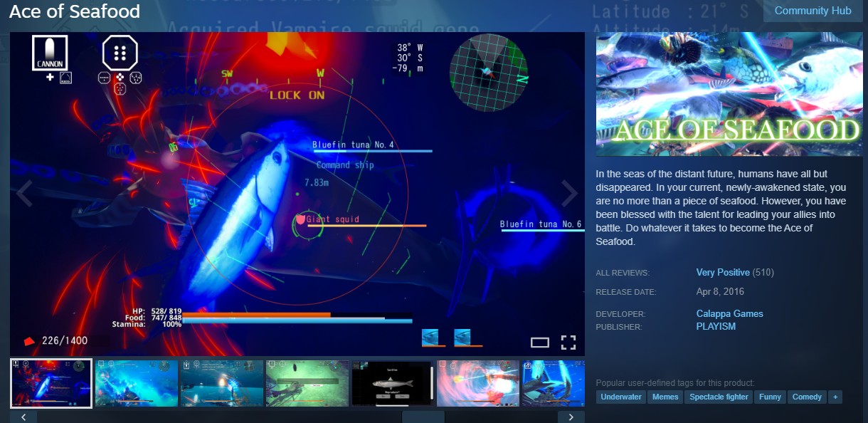Select the first red squid battle thumbnail

[51, 383]
